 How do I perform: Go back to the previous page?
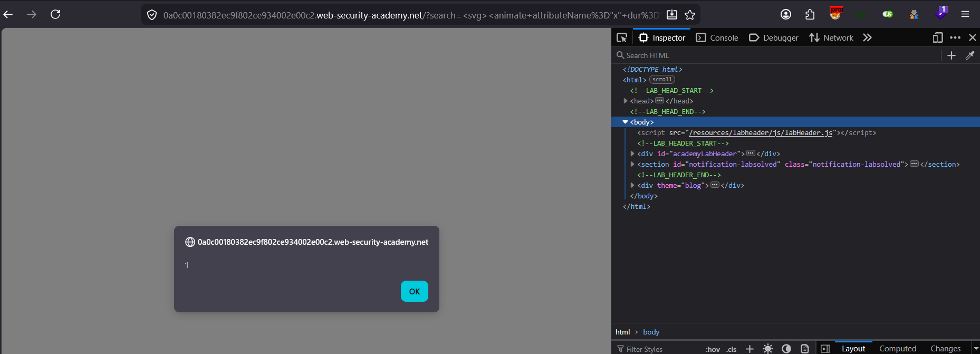pos(8,14)
